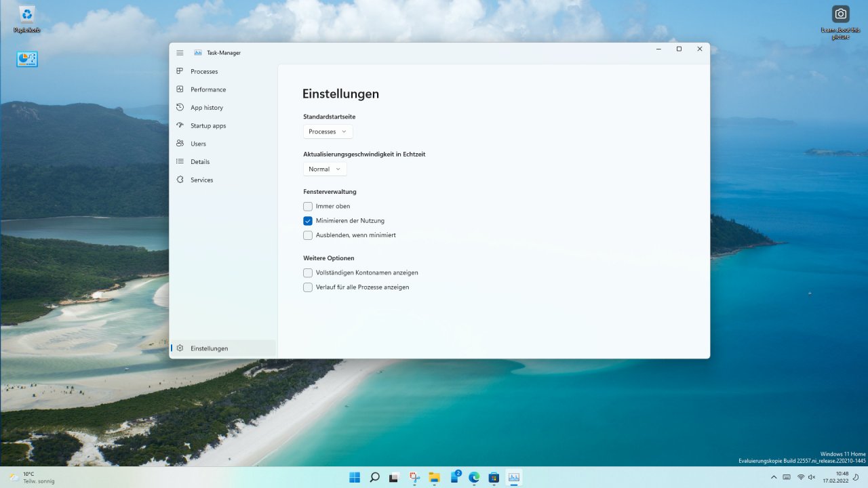
Task: Click the Einstellungen gear icon
Action: click(x=180, y=348)
